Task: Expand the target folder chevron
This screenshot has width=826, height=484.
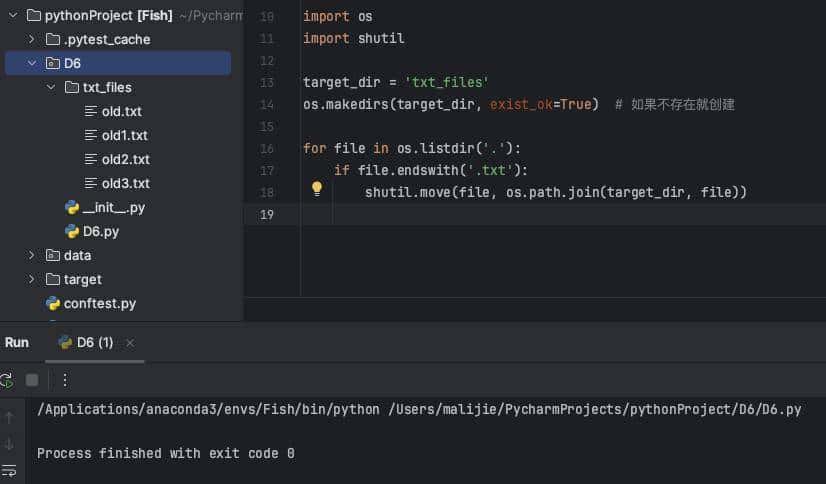Action: point(32,279)
